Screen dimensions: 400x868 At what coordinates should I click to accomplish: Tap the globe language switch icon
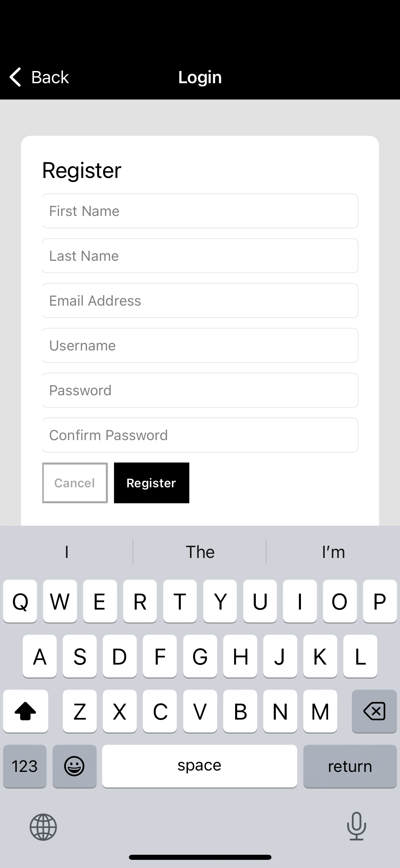point(43,827)
